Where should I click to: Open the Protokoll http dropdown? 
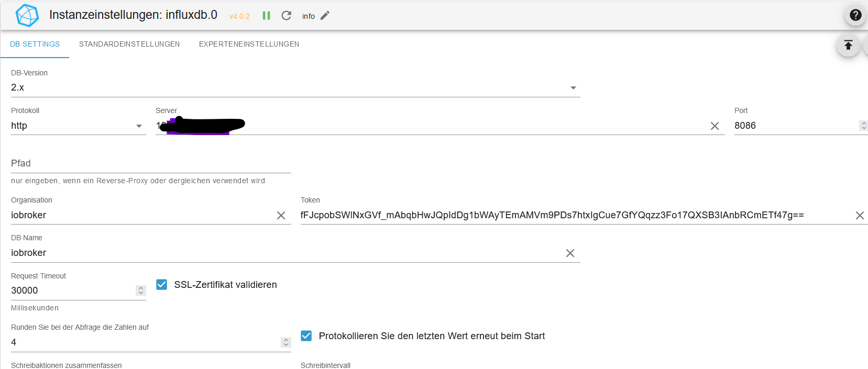[x=78, y=126]
